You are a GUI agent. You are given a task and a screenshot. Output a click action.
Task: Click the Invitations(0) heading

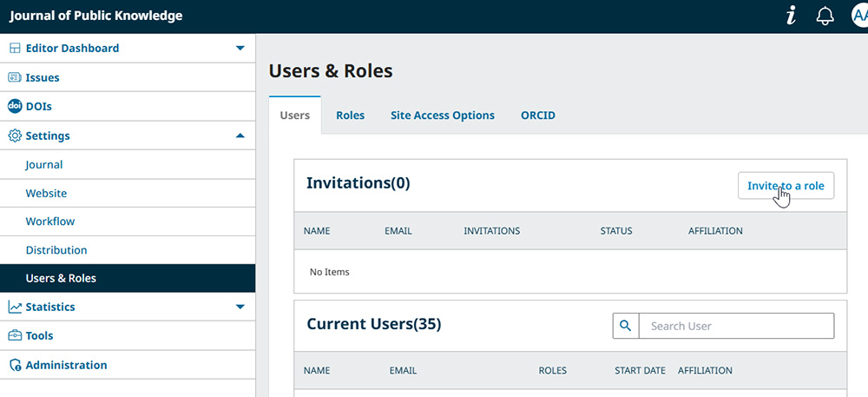pos(358,183)
